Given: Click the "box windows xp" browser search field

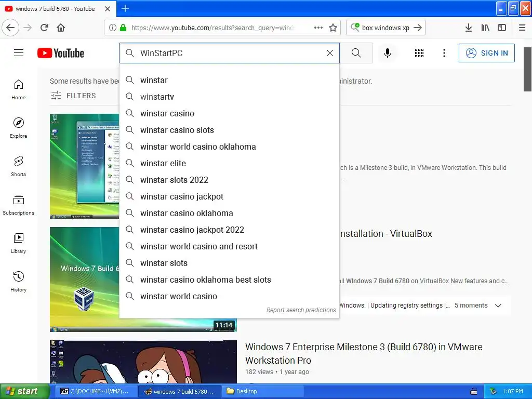Looking at the screenshot, I should [x=385, y=28].
